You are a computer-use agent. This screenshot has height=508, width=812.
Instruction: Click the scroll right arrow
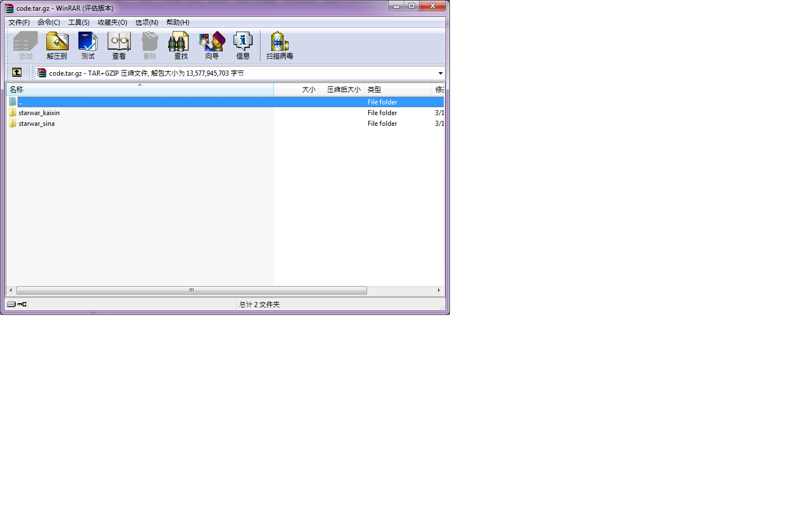tap(439, 290)
